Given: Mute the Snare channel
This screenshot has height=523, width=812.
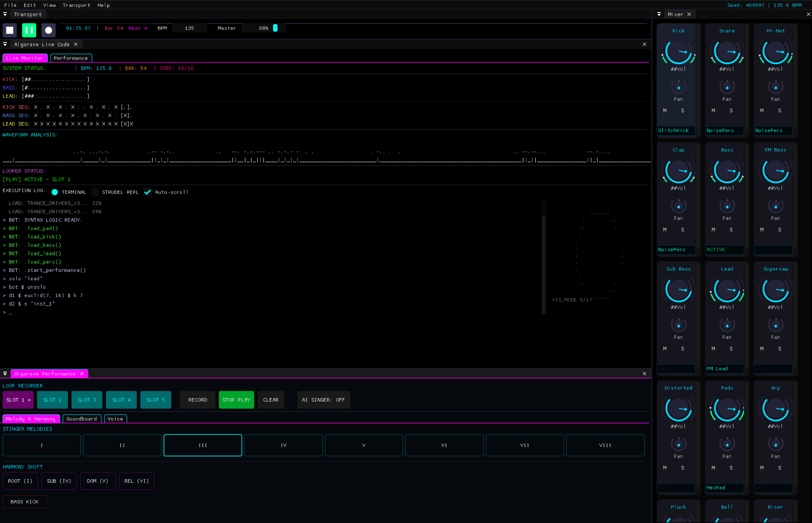Looking at the screenshot, I should pyautogui.click(x=713, y=111).
